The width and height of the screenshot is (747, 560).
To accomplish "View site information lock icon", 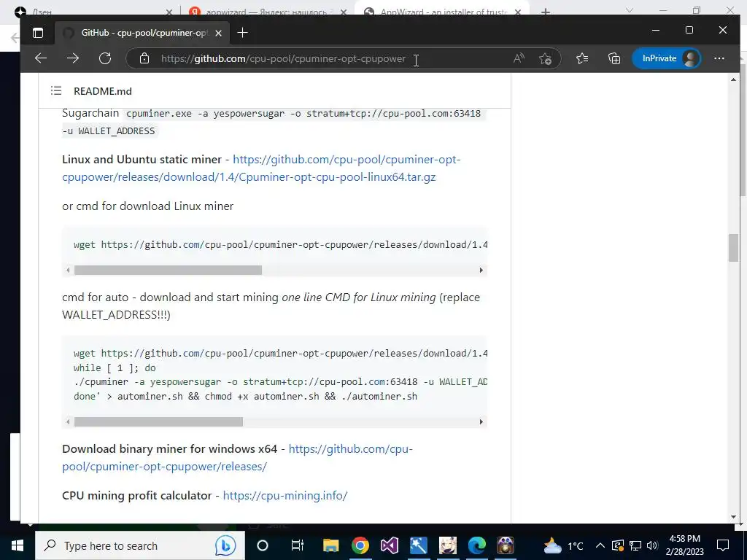I will [x=144, y=58].
